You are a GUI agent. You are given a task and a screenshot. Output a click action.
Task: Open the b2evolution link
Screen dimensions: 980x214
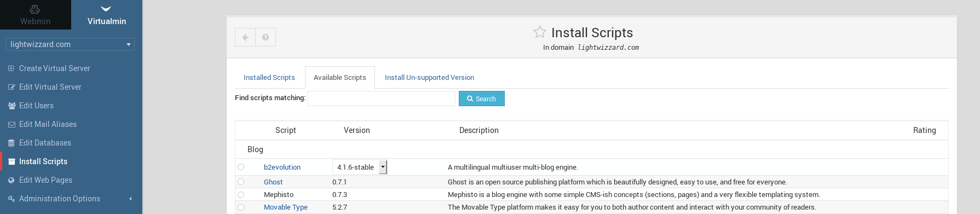(x=282, y=167)
